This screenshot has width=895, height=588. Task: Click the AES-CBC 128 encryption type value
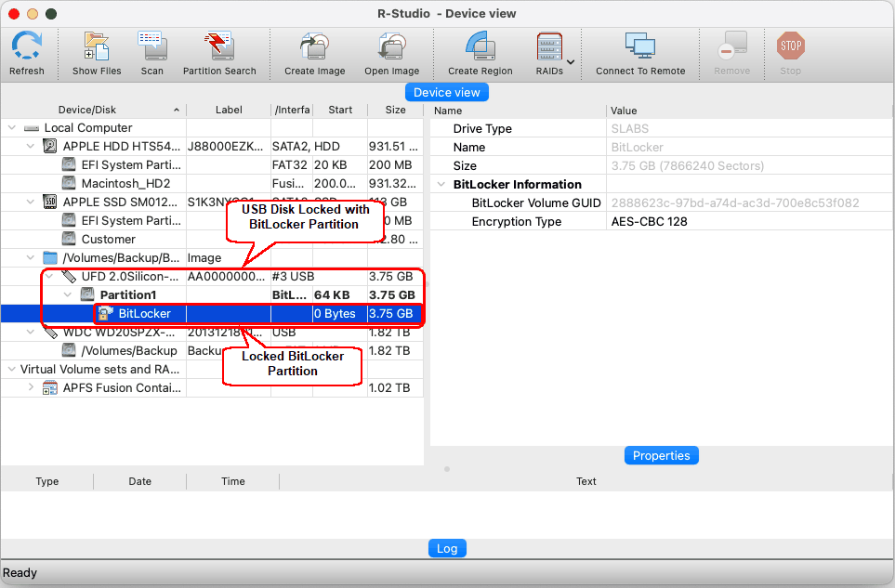(x=649, y=222)
